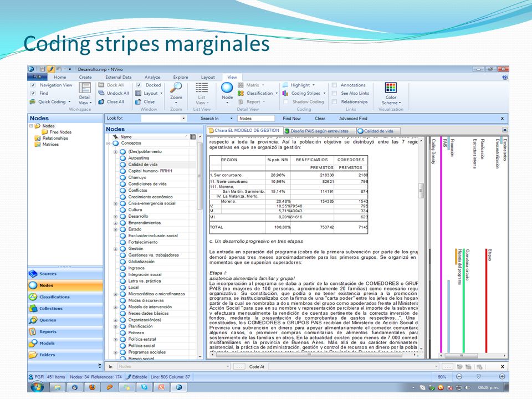Image resolution: width=532 pixels, height=399 pixels.
Task: Adjust the status bar zoom slider
Action: [478, 376]
